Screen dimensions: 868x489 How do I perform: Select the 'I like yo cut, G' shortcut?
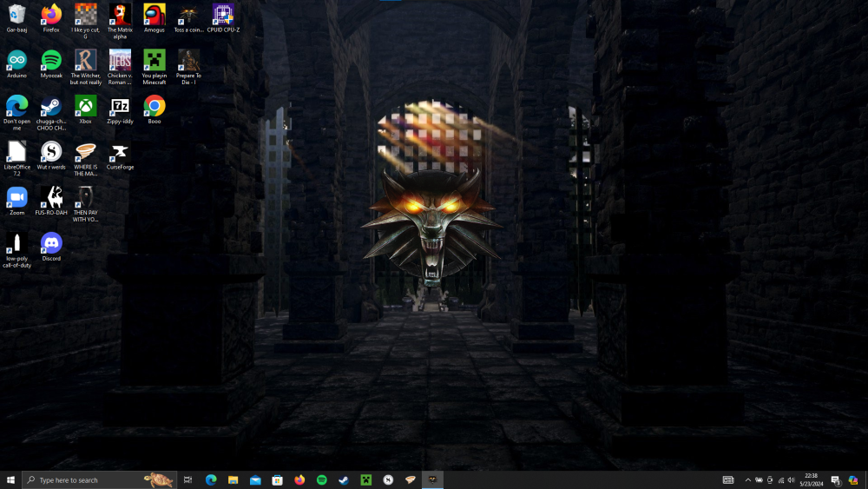tap(85, 21)
